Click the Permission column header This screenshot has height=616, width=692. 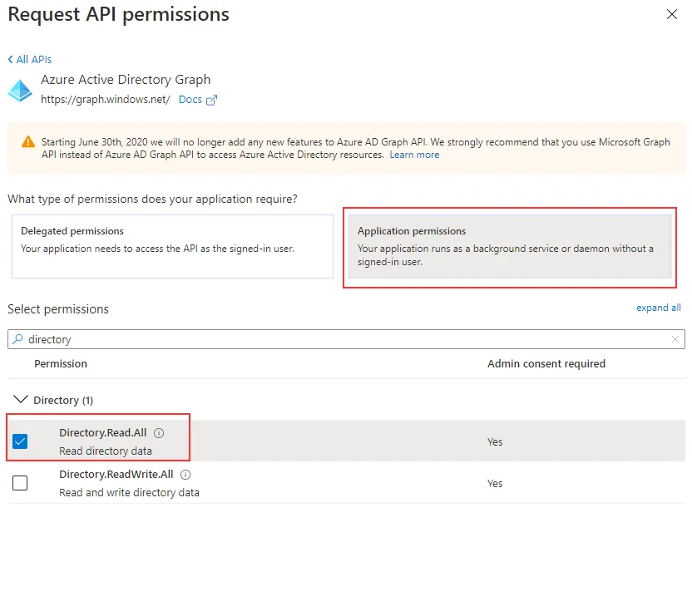61,364
